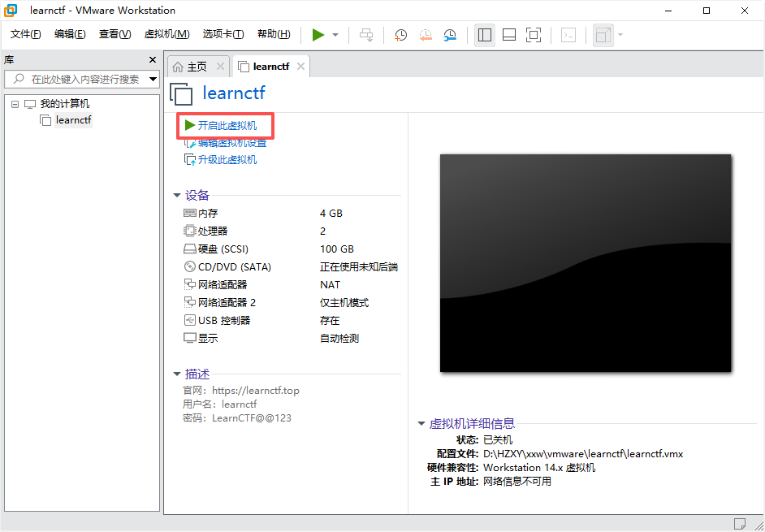Toggle the thumbnail bar view icon
Image resolution: width=765 pixels, height=532 pixels.
coord(509,35)
